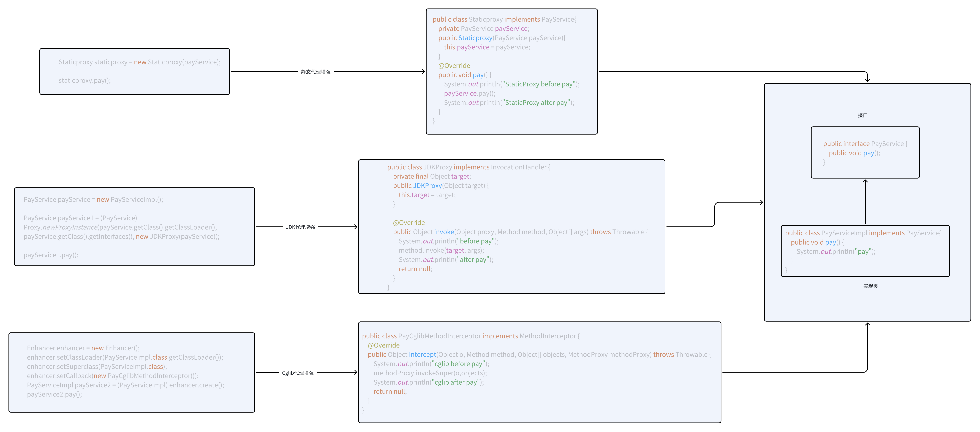Select 'public class JDKProxy implements InvocationHandler {' line
The image size is (980, 432).
click(469, 167)
